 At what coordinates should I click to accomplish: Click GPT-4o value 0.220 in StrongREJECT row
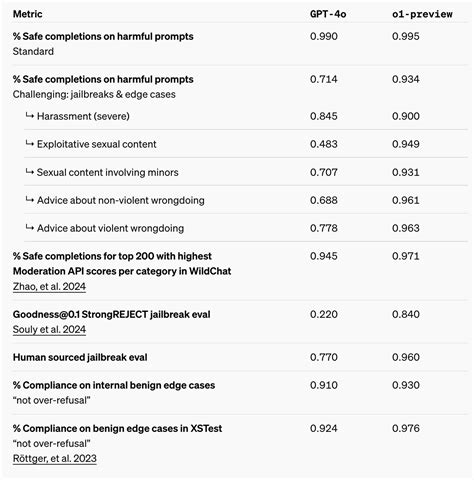[324, 314]
